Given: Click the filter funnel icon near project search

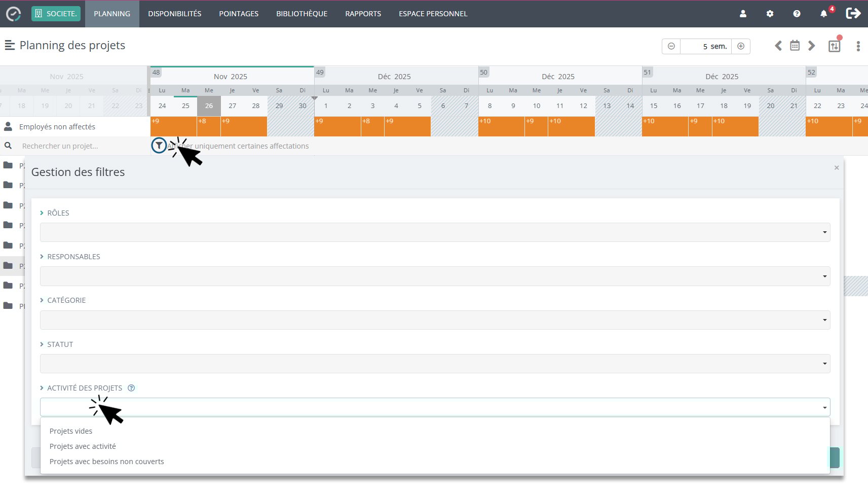Looking at the screenshot, I should [x=159, y=146].
